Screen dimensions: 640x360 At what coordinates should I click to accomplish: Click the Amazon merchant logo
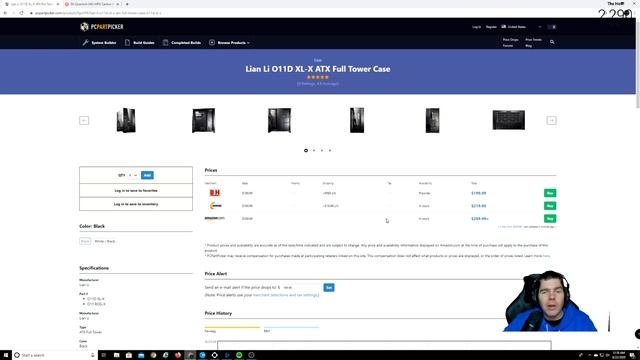[x=214, y=218]
